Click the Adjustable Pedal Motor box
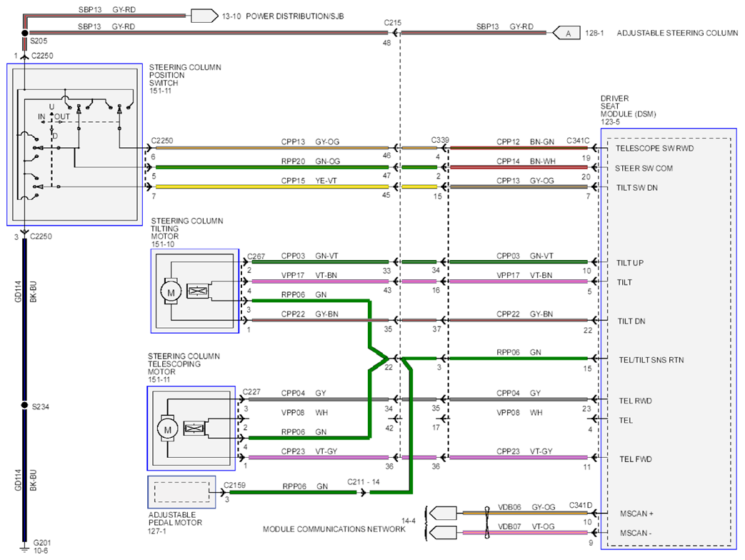Viewport: 745px width, 560px height. click(x=181, y=492)
